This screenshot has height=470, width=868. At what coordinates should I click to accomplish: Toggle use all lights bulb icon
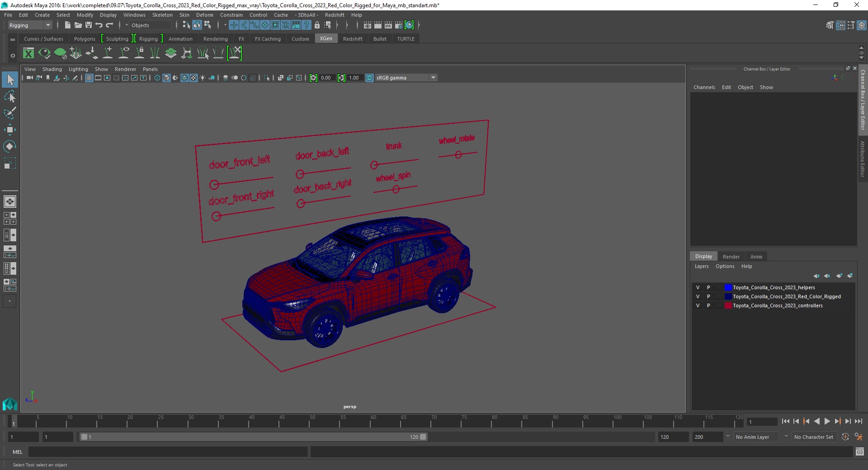click(203, 78)
